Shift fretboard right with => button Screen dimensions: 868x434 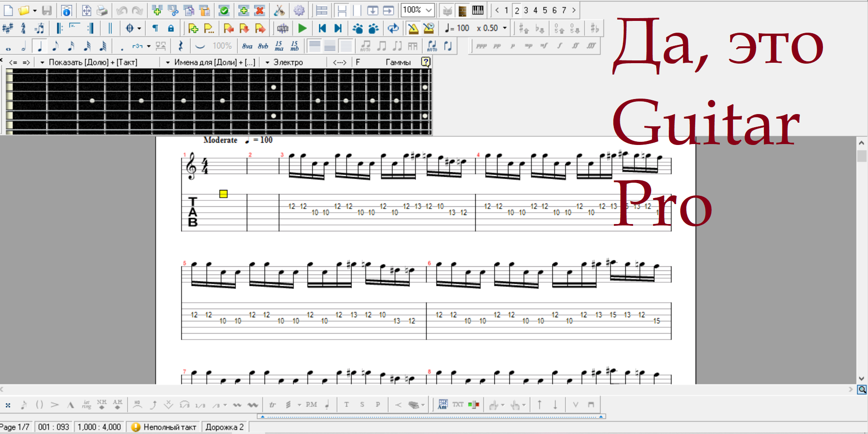click(x=26, y=62)
